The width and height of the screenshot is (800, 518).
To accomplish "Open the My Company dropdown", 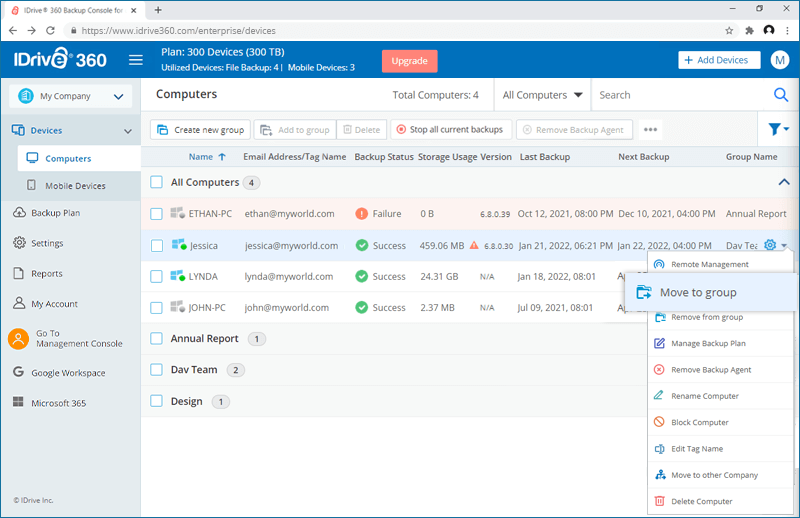I will pos(70,96).
